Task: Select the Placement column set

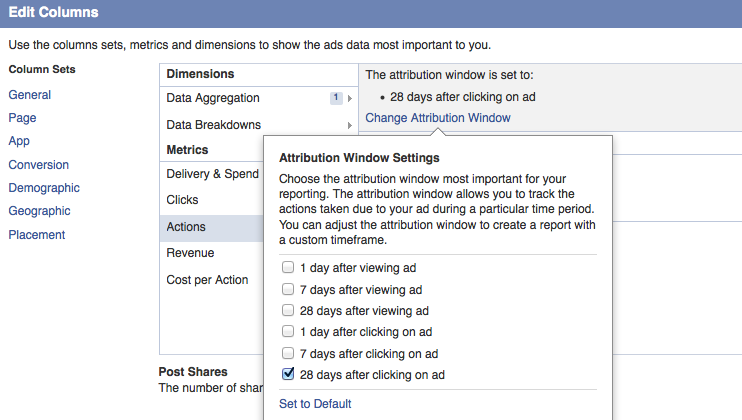Action: [x=37, y=235]
